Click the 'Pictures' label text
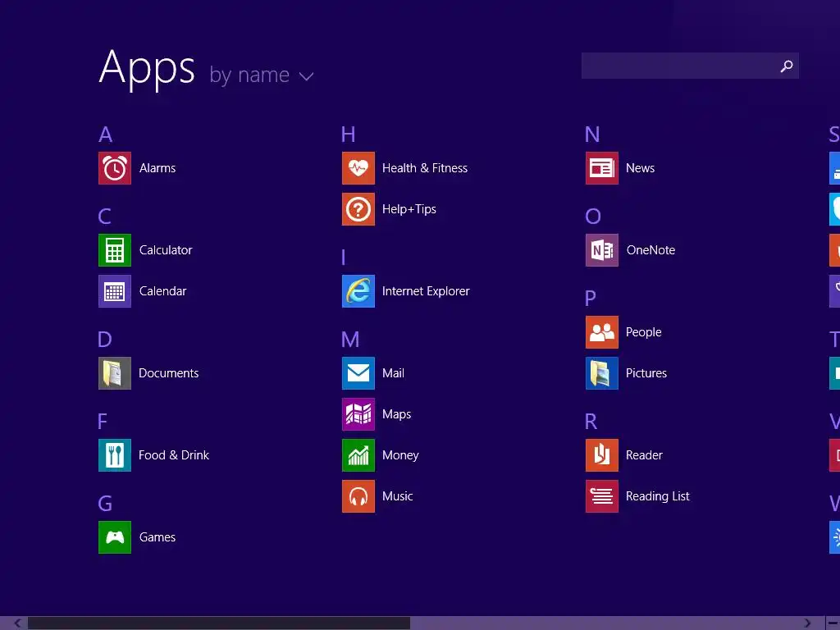The height and width of the screenshot is (630, 840). click(x=646, y=373)
